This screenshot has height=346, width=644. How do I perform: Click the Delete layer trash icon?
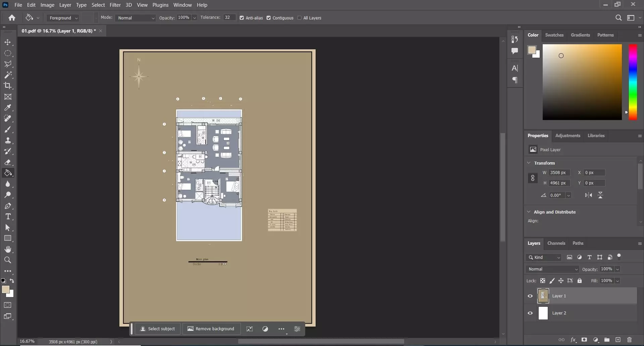coord(629,340)
